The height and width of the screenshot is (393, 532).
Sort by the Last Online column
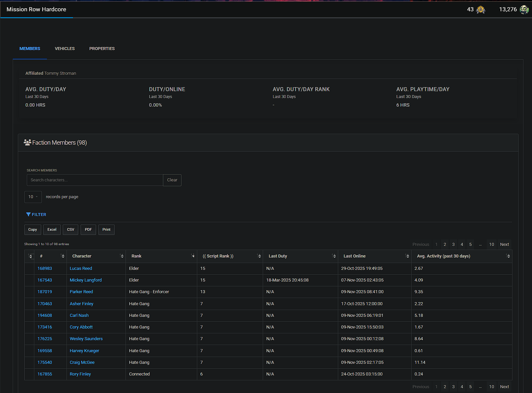[x=375, y=256]
